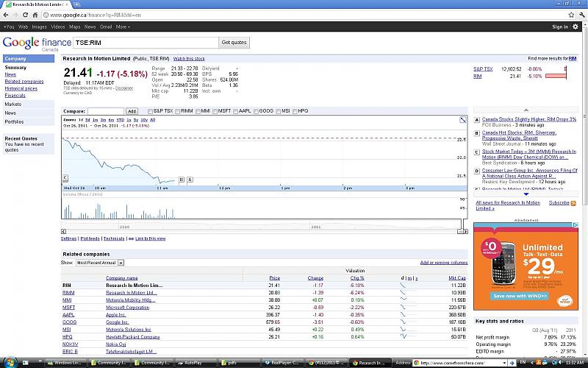Click news marker A on the chart
Screen dimensions: 588x368
pos(190,179)
